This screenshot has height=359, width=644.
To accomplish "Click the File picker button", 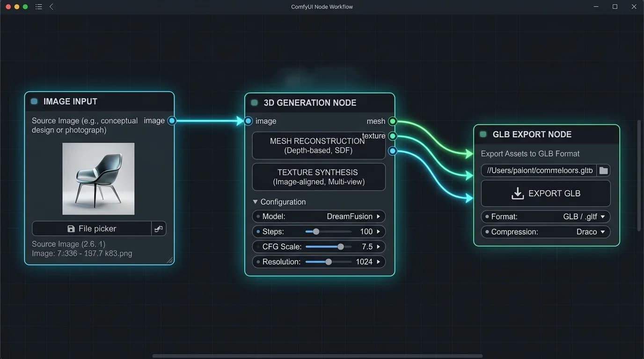I will (x=92, y=229).
